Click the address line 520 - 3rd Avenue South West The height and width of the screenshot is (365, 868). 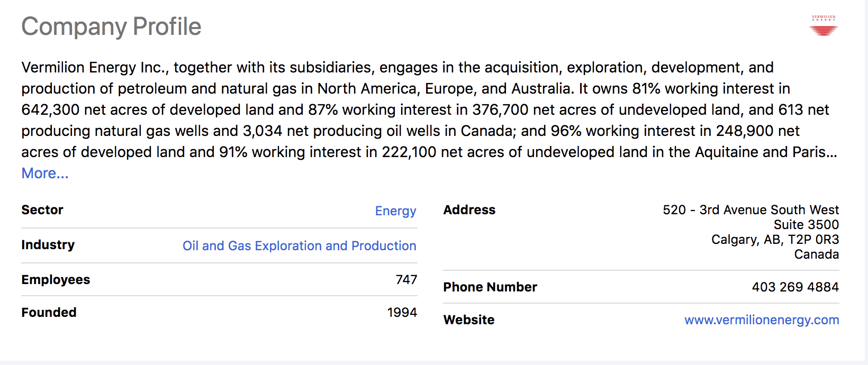point(750,210)
